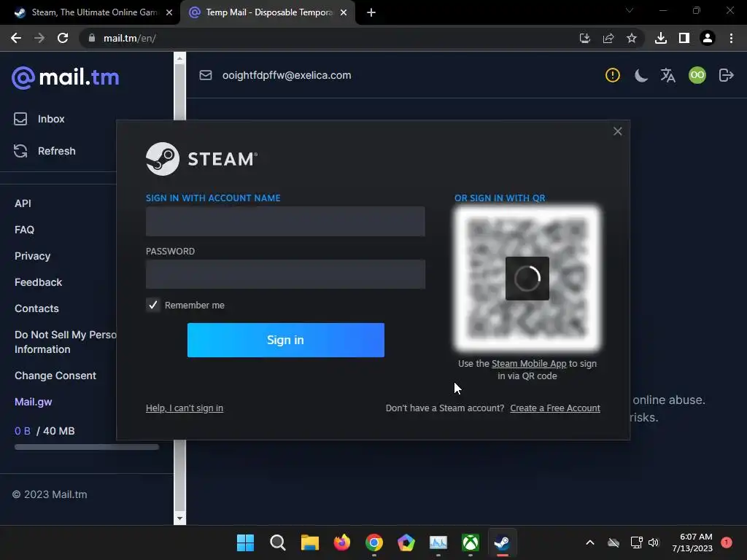747x560 pixels.
Task: Copy the temporary email address ooightfdpffw@exelica.com
Action: [287, 75]
